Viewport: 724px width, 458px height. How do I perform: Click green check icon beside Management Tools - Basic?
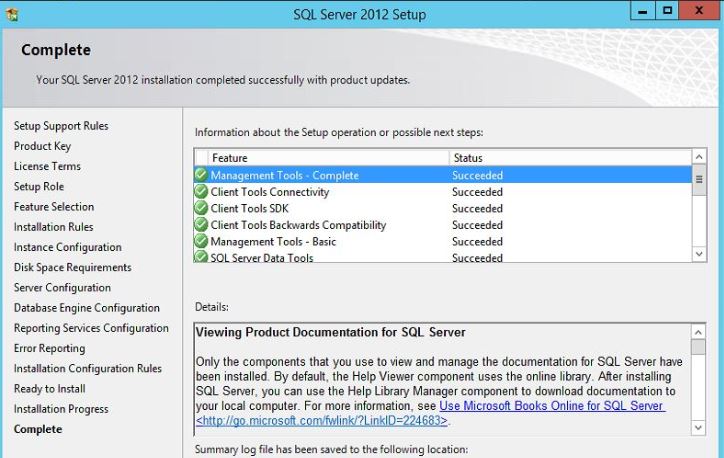201,241
